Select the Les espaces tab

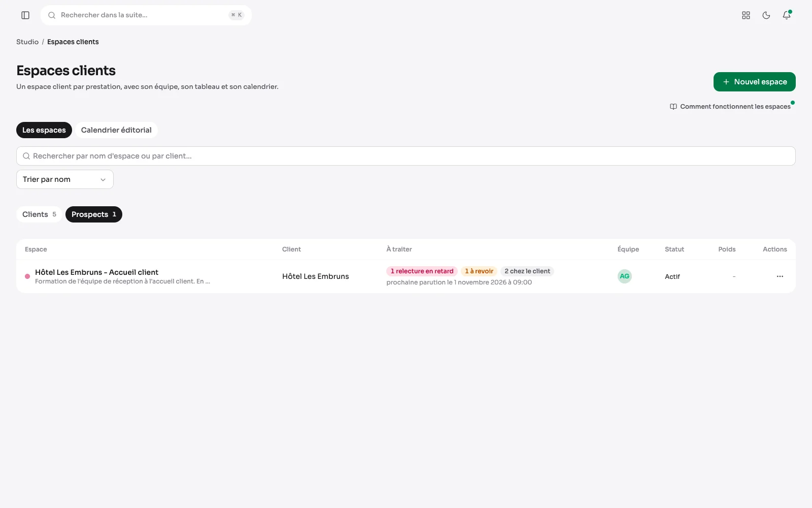click(x=44, y=130)
